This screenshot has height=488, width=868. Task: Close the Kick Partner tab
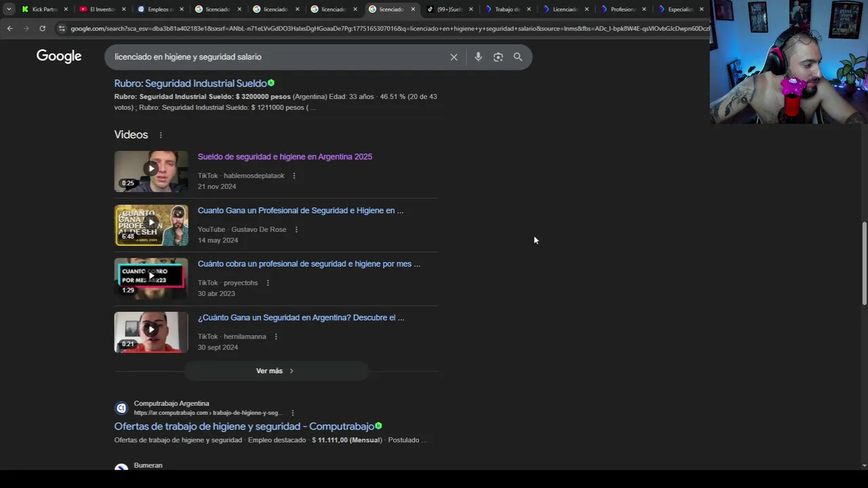click(x=66, y=9)
